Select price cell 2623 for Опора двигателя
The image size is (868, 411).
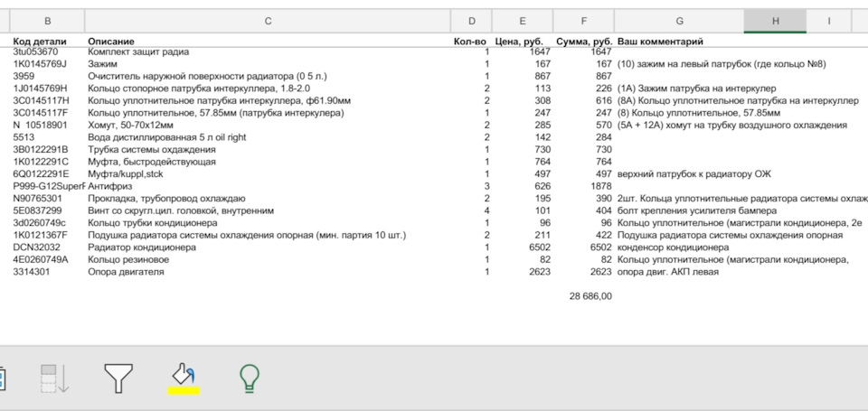coord(540,272)
